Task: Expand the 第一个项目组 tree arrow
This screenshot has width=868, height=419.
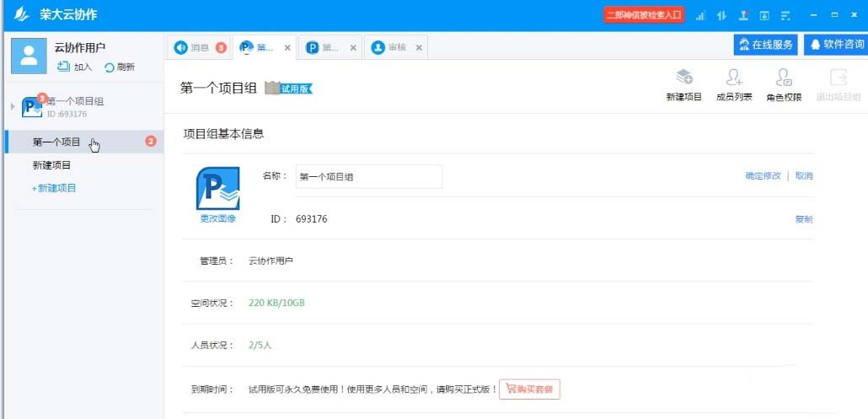Action: coord(12,106)
